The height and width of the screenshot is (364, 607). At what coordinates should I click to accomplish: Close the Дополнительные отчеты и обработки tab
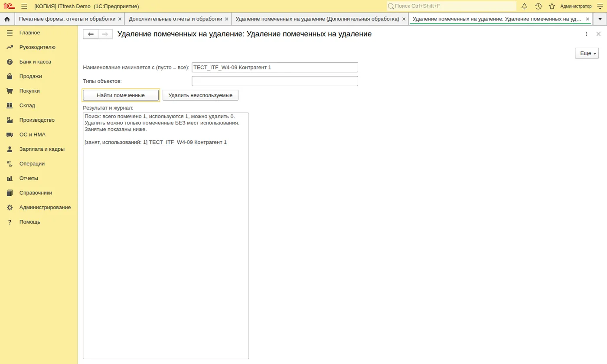226,19
